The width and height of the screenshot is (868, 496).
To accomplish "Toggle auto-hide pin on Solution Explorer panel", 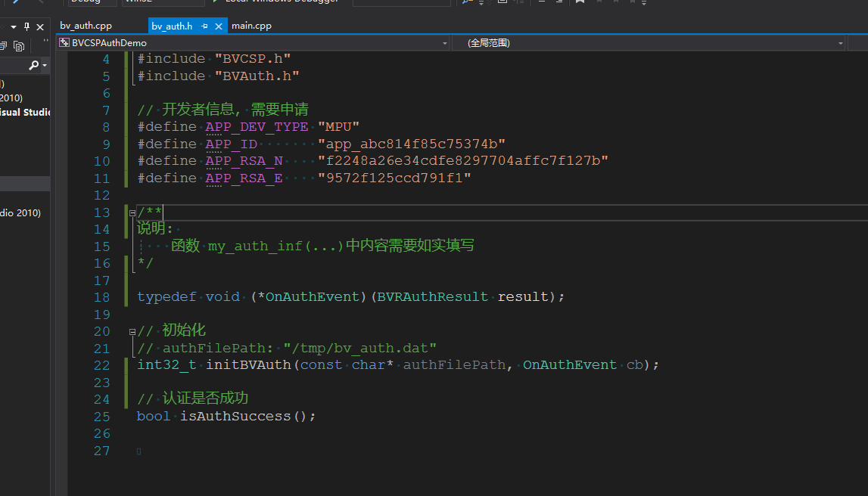I will [x=27, y=26].
